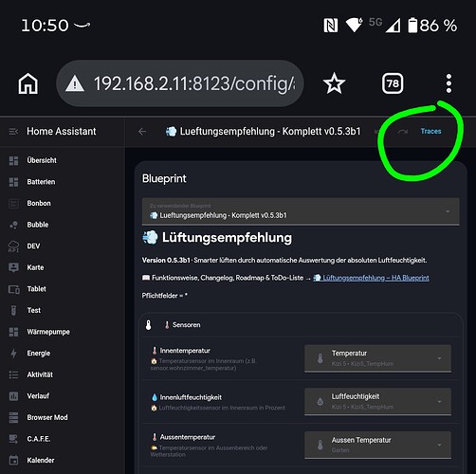Open Karte in the sidebar
This screenshot has height=474, width=476.
click(63, 267)
